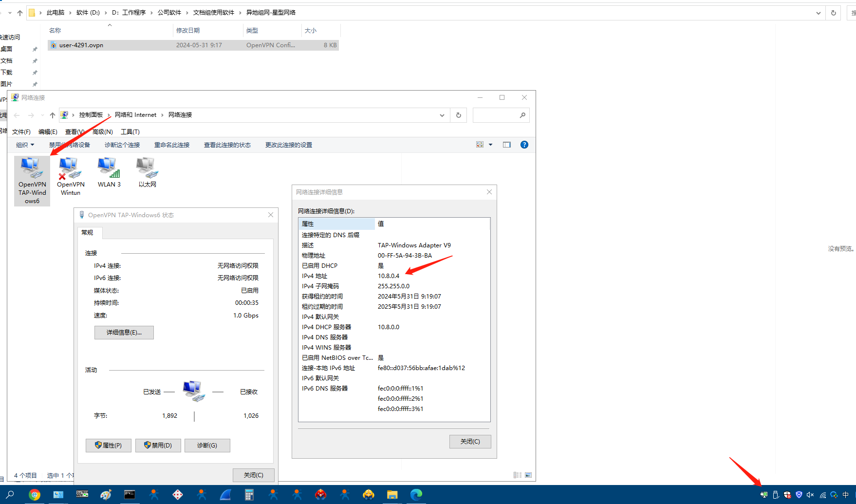Click the 诊断(G) diagnose button
Screen dimensions: 856x504
(x=207, y=446)
